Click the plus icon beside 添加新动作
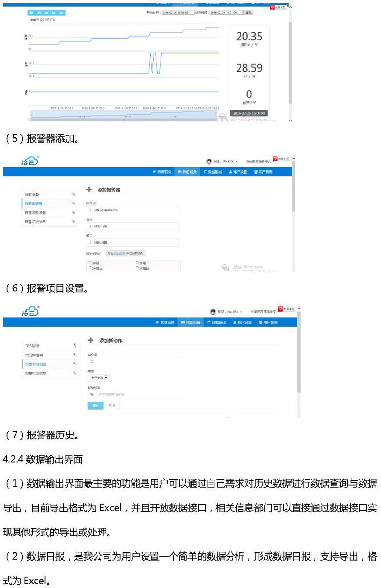The image size is (381, 588). [x=90, y=340]
